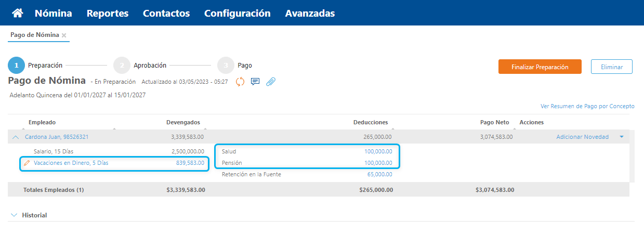Viewport: 644px width, 246px height.
Task: Close the Pago de Nómina tab
Action: (x=64, y=35)
